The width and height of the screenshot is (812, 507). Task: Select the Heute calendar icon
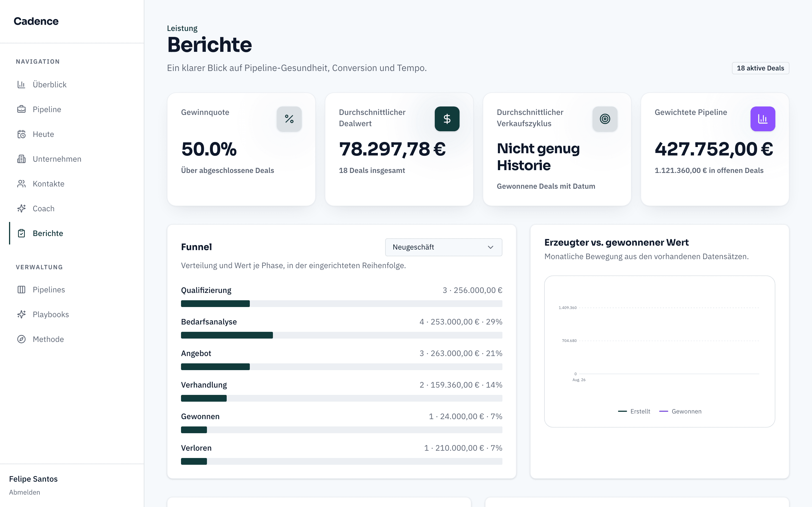tap(21, 134)
